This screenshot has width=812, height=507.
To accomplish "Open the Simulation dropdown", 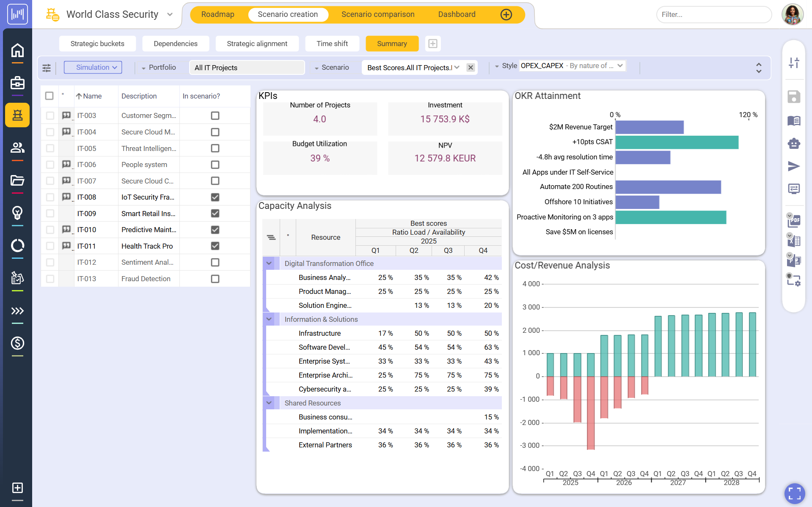I will (x=93, y=67).
